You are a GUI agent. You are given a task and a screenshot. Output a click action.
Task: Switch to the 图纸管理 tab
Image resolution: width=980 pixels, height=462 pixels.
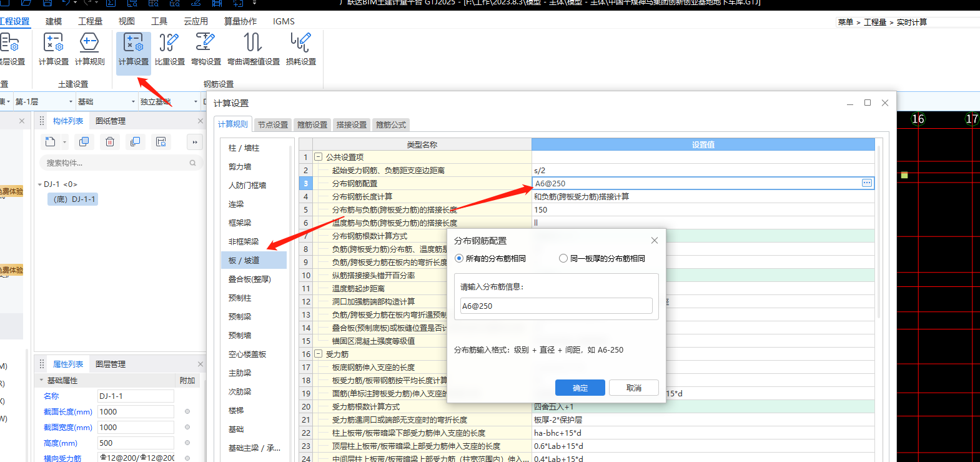tap(111, 121)
